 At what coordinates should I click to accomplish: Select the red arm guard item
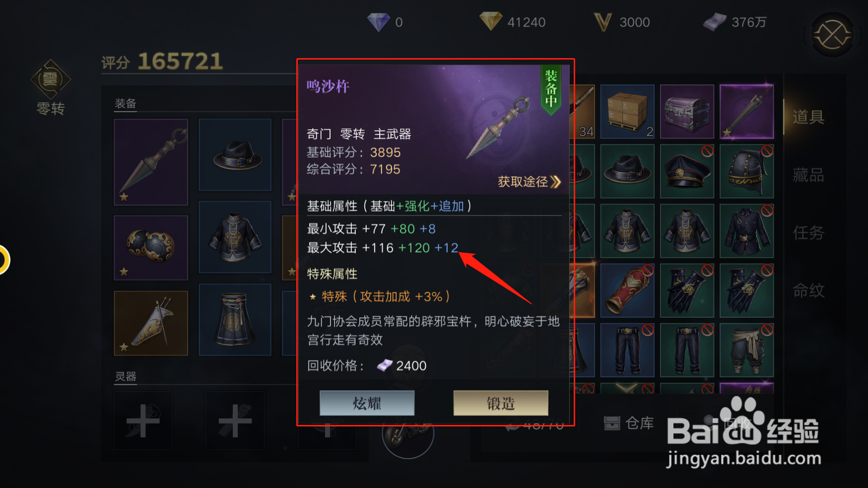(627, 290)
